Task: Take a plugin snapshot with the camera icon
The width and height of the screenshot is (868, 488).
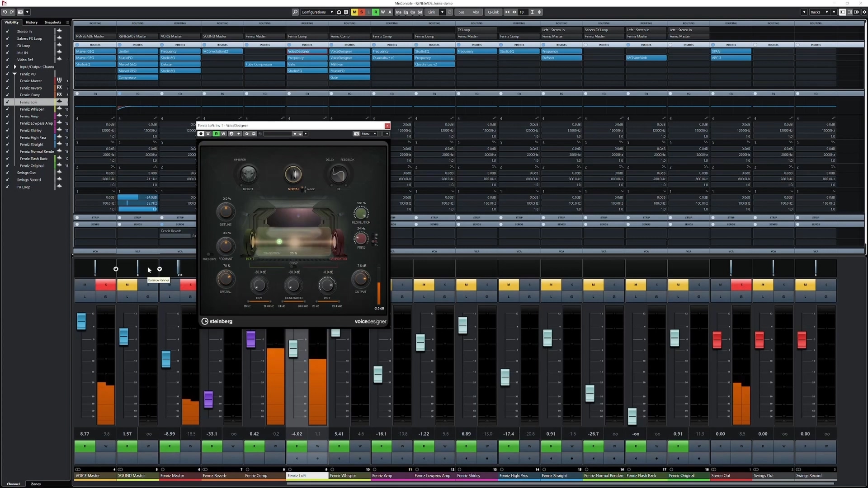Action: tap(356, 134)
